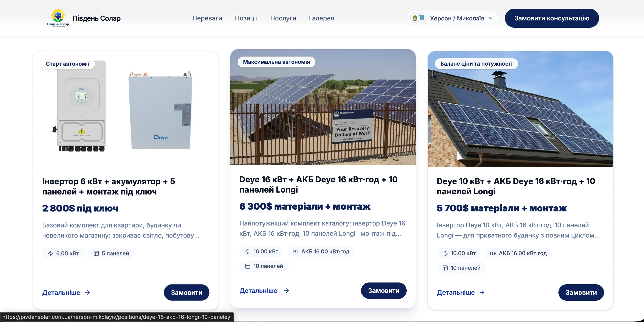
Task: Open the ground-mounted solar panels photo
Action: [323, 107]
